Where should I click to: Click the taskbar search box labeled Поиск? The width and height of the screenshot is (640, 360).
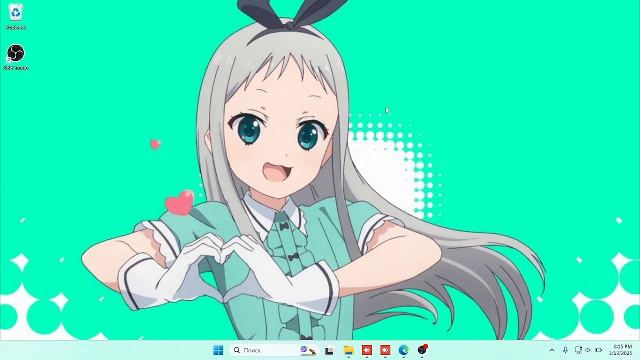click(274, 350)
